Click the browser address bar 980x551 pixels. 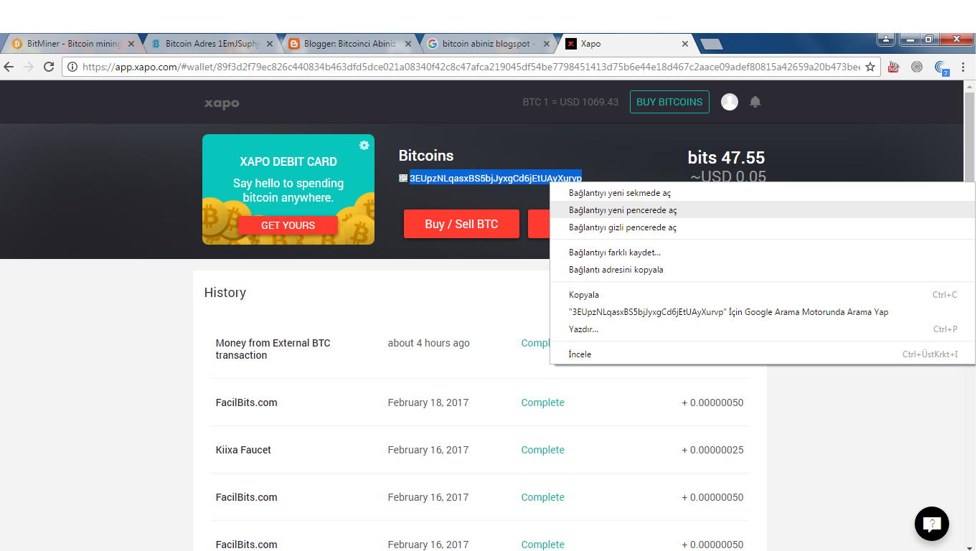[x=470, y=67]
